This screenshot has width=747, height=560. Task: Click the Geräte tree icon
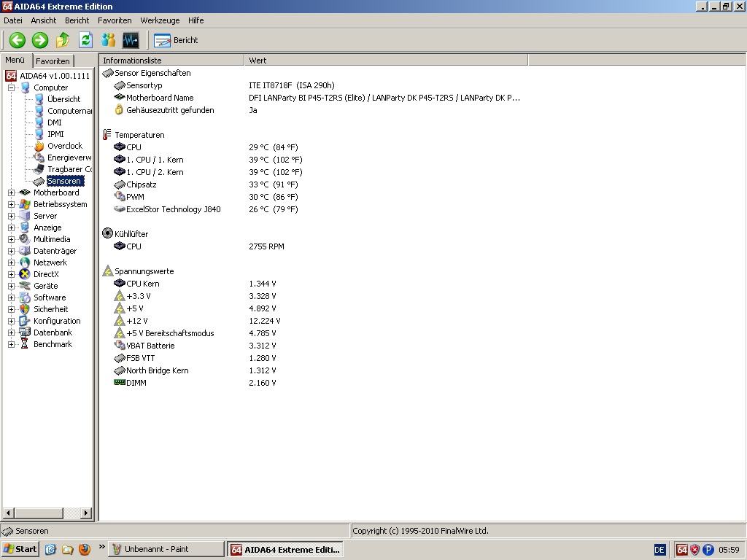(x=24, y=286)
